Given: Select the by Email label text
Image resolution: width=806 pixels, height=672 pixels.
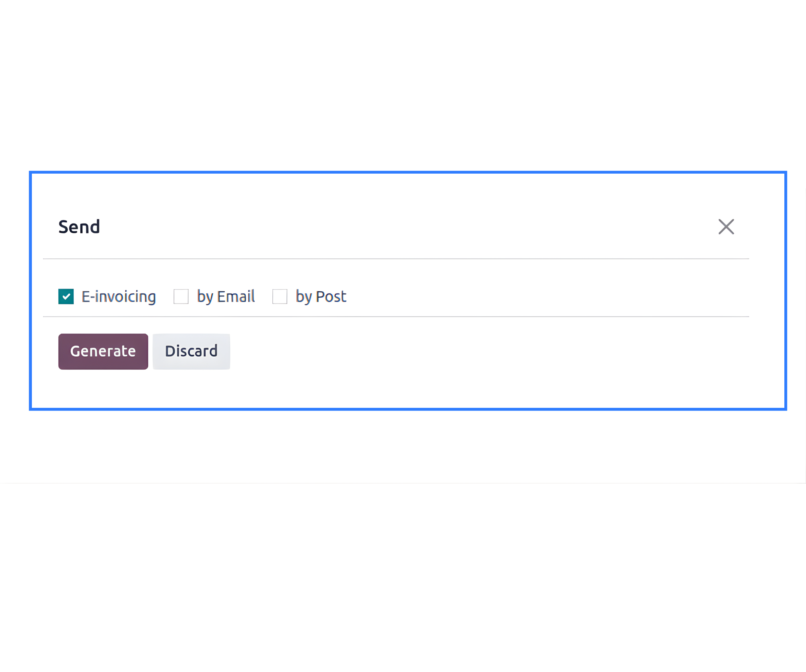Looking at the screenshot, I should [225, 296].
